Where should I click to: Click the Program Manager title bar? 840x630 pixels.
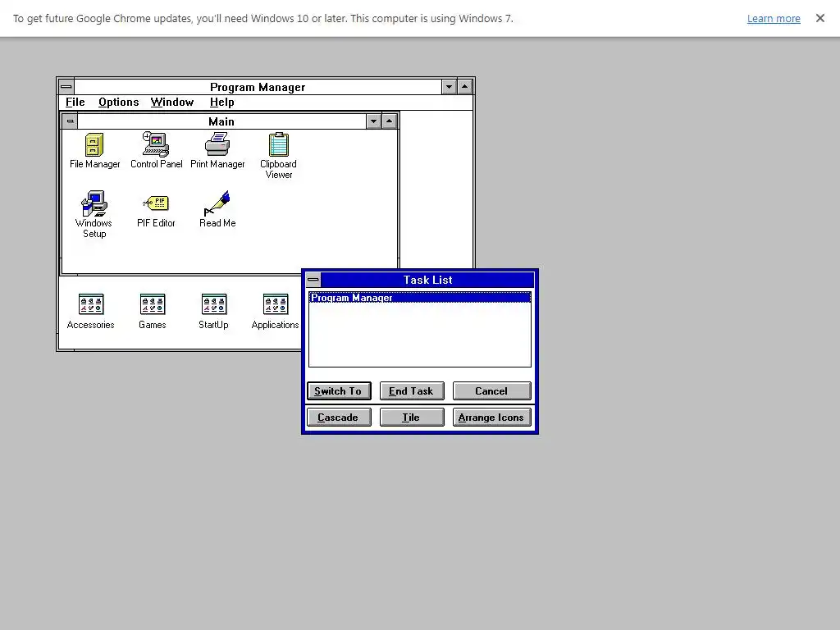[x=258, y=87]
